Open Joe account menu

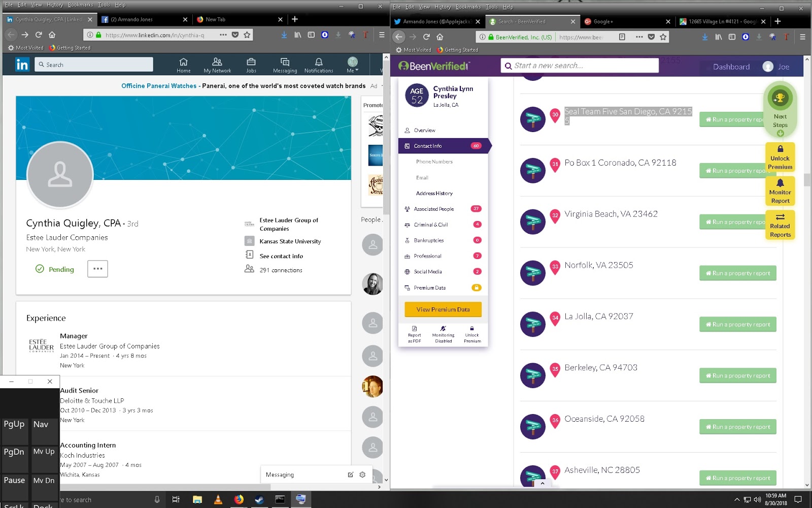click(x=776, y=67)
